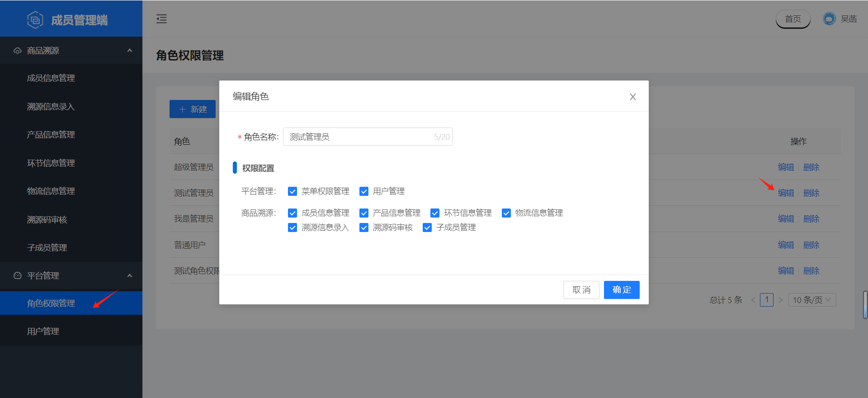Image resolution: width=868 pixels, height=398 pixels.
Task: Click the sidebar collapse hamburger icon
Action: click(161, 19)
